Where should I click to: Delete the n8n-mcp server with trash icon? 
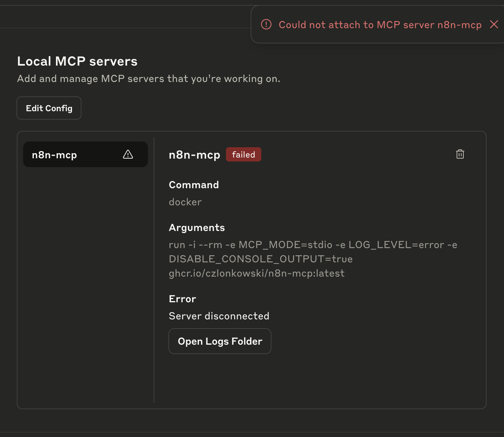coord(460,154)
